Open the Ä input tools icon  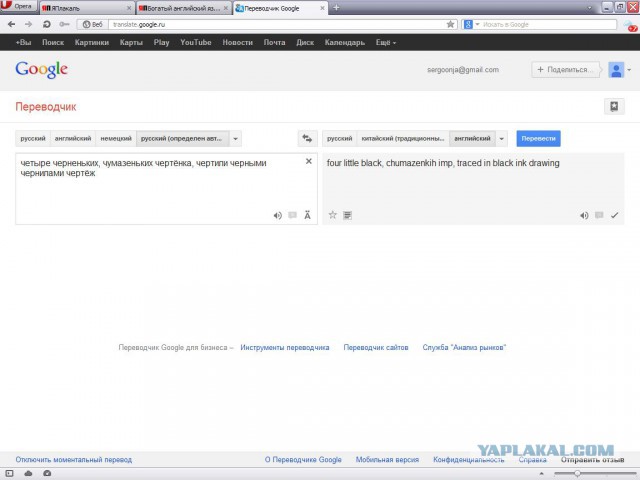tap(307, 215)
